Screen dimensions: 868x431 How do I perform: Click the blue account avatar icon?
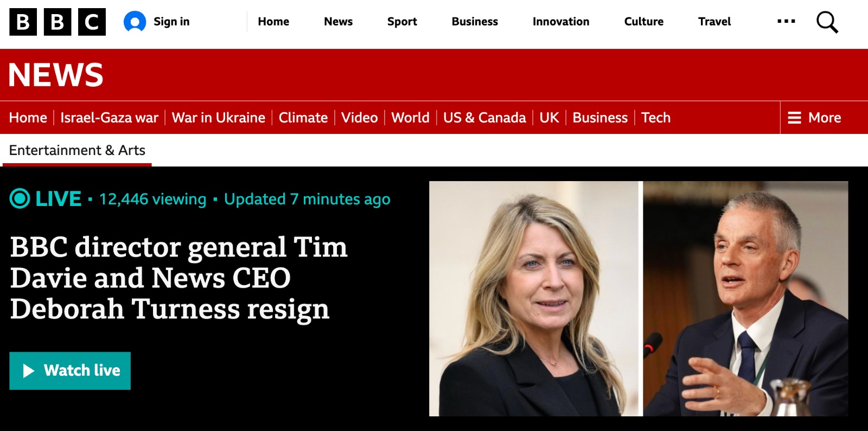pyautogui.click(x=135, y=22)
